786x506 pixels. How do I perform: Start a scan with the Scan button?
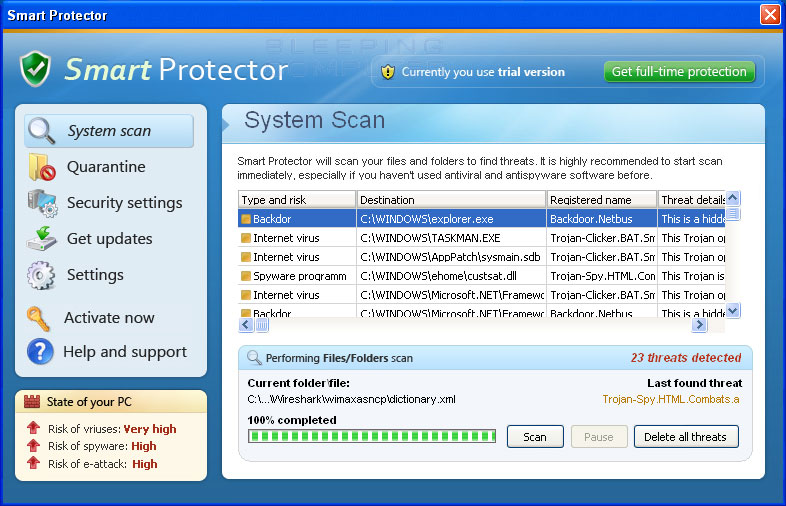pyautogui.click(x=535, y=437)
